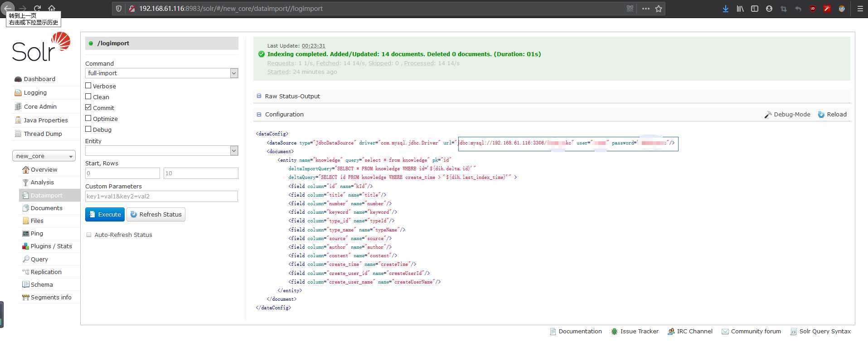Bookmark this page with the star icon
This screenshot has height=356, width=868.
point(659,9)
